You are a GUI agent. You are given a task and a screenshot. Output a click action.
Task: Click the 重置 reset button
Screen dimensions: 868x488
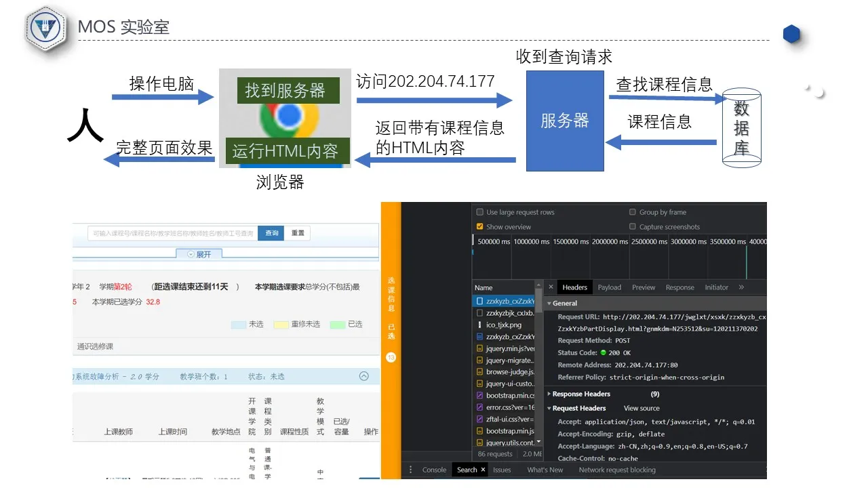click(298, 233)
